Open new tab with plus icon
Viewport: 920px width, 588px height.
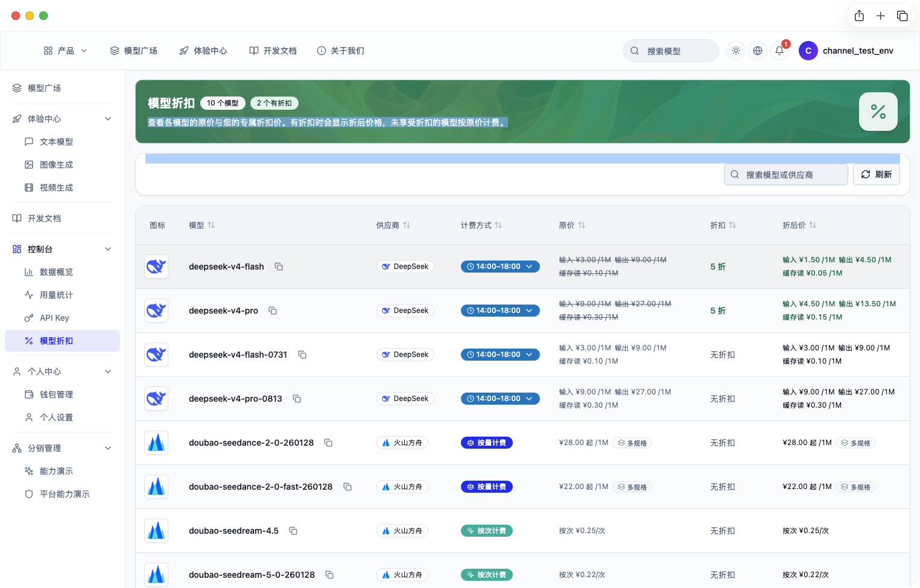[881, 16]
